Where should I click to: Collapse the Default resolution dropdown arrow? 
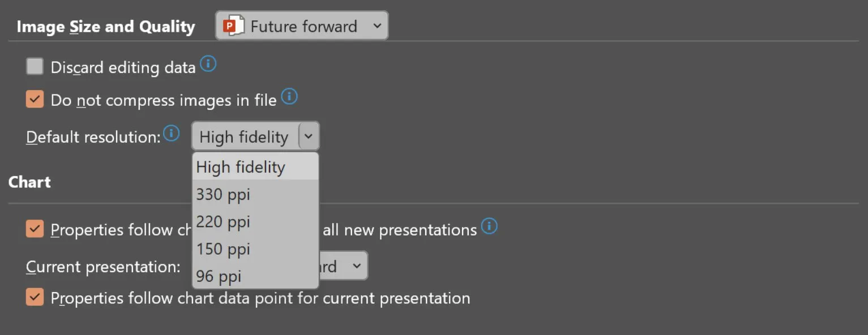click(309, 136)
